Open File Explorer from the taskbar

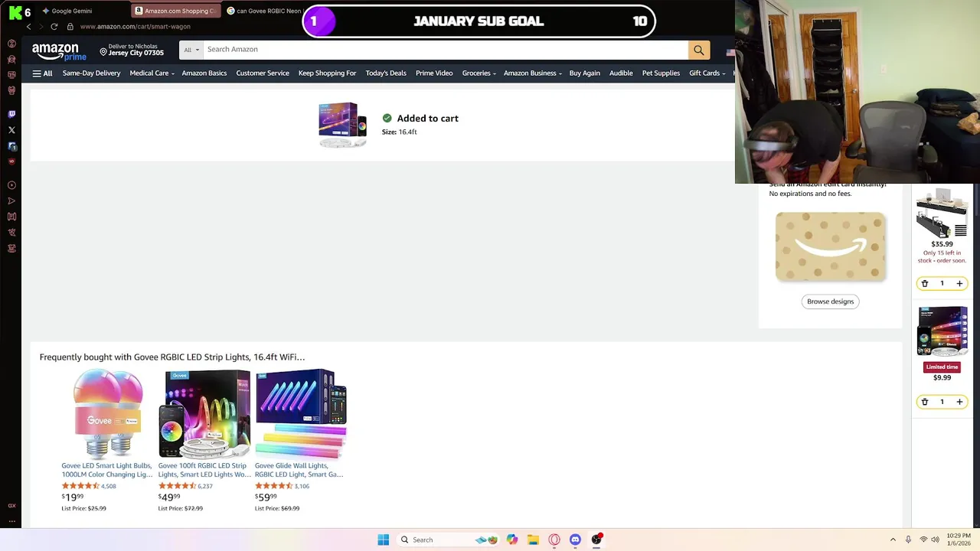(x=533, y=540)
